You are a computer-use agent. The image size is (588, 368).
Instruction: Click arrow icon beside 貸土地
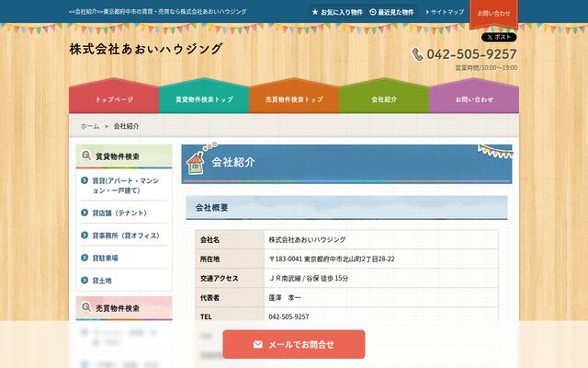pos(85,280)
